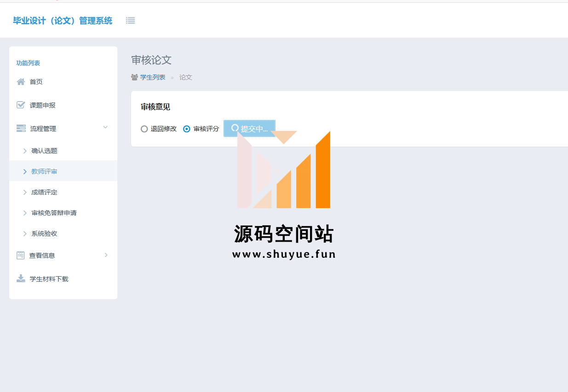Go to 教师评审 submenu item
The image size is (568, 392).
pos(63,171)
